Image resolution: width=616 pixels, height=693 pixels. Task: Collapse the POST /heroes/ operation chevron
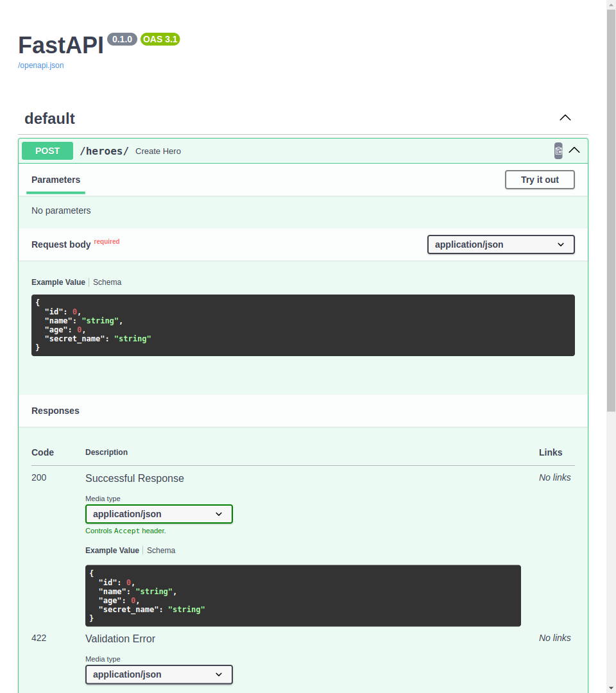click(574, 151)
